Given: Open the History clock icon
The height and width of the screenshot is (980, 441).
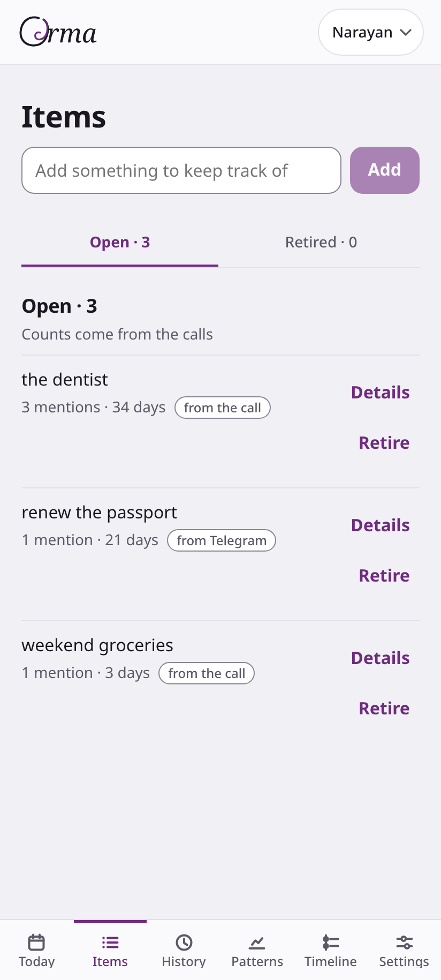Looking at the screenshot, I should point(184,943).
